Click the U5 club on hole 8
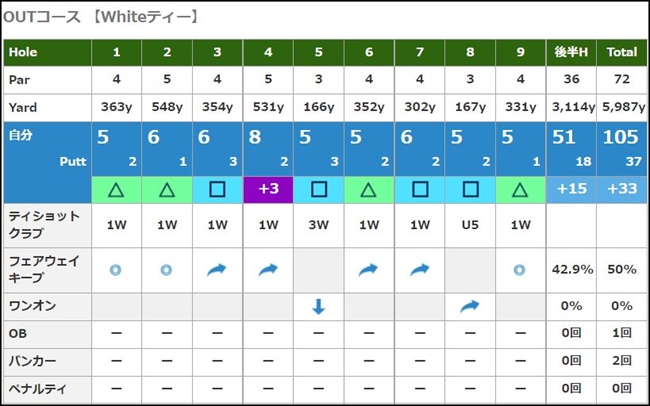Image resolution: width=650 pixels, height=406 pixels. (x=470, y=225)
